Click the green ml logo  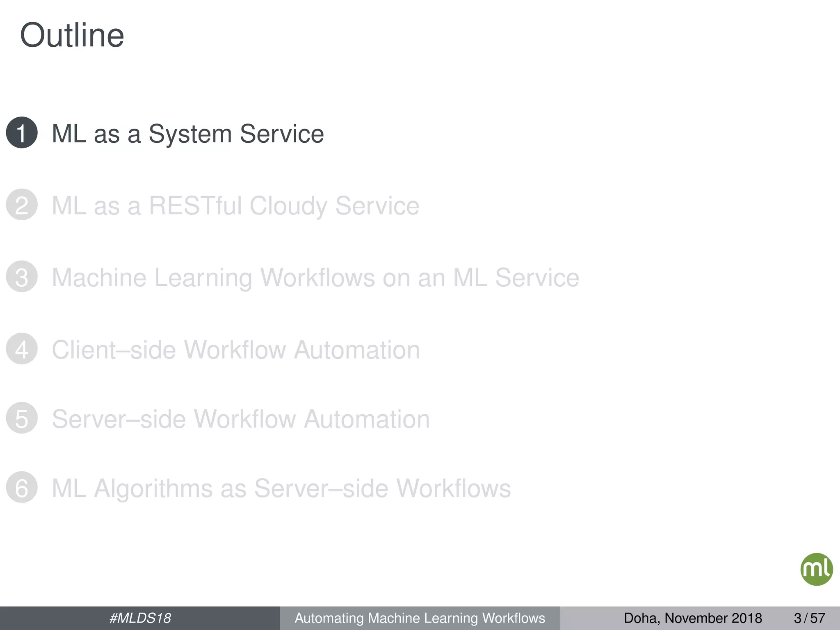point(816,569)
